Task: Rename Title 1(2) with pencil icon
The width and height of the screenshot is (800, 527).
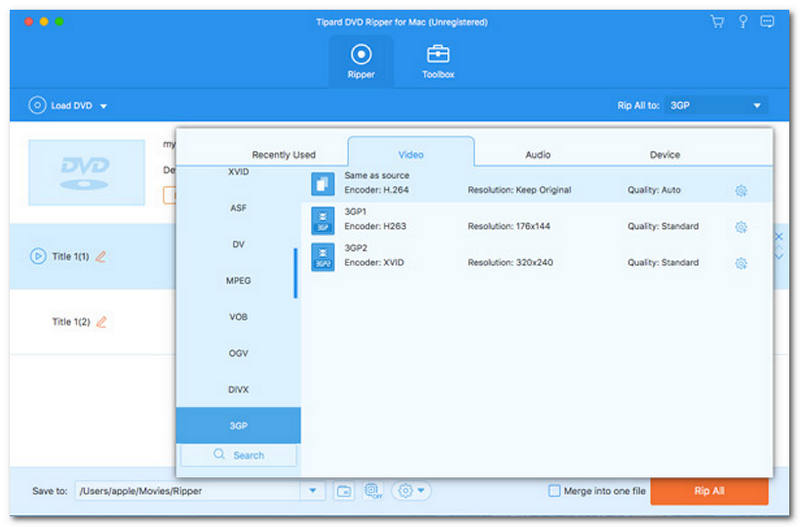Action: 102,322
